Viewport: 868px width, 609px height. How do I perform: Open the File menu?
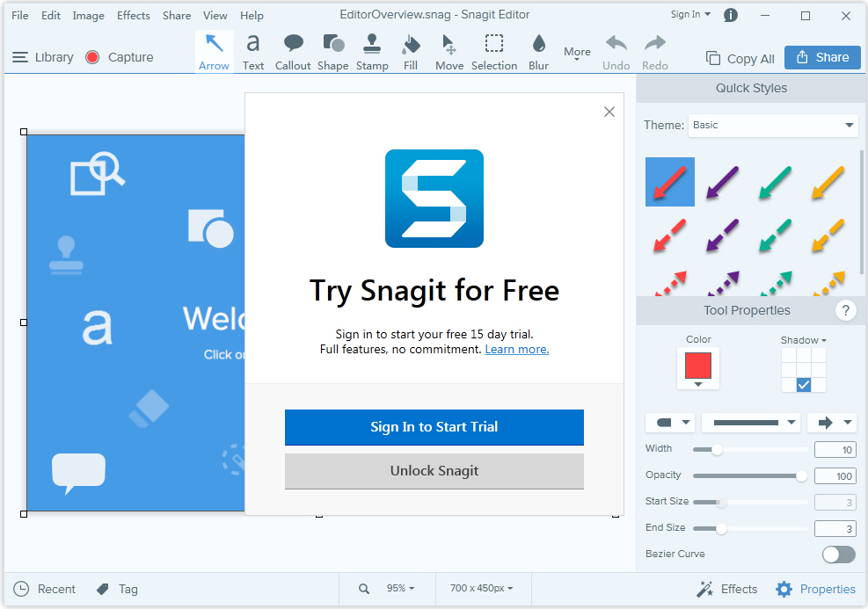(x=20, y=16)
